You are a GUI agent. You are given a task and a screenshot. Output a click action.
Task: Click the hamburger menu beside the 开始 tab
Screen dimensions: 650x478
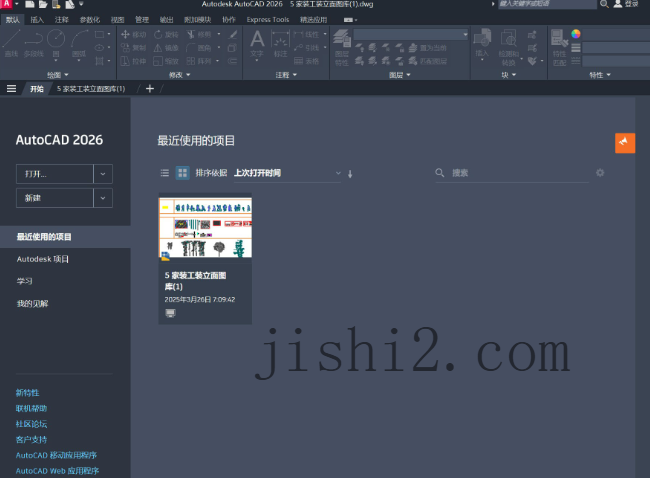tap(11, 88)
